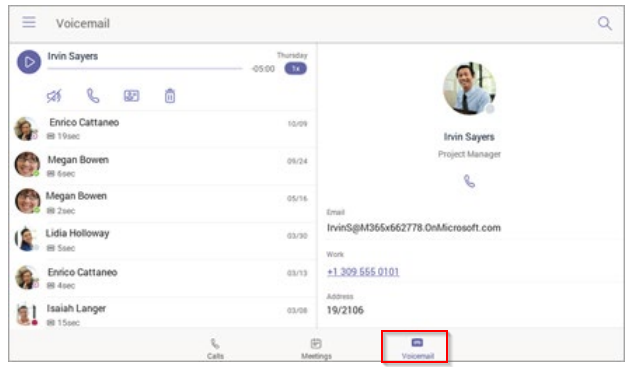The height and width of the screenshot is (367, 629).
Task: Switch to the Calls tab
Action: [215, 348]
